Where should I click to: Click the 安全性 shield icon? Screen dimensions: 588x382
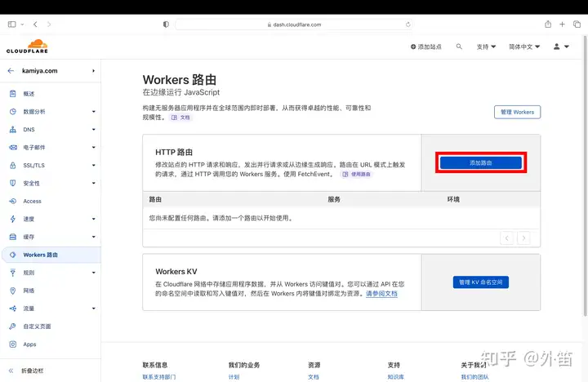13,183
